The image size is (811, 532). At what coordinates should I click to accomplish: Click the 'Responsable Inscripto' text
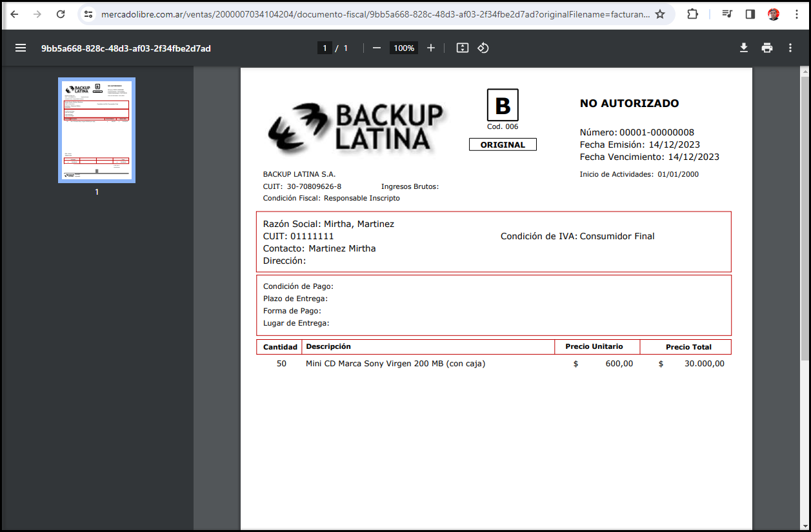tap(362, 198)
